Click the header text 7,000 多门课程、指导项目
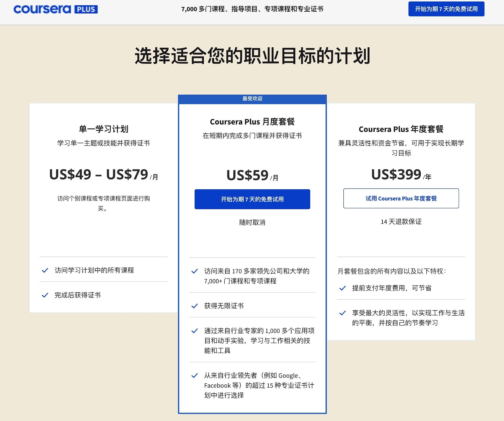This screenshot has width=504, height=421. tap(252, 9)
